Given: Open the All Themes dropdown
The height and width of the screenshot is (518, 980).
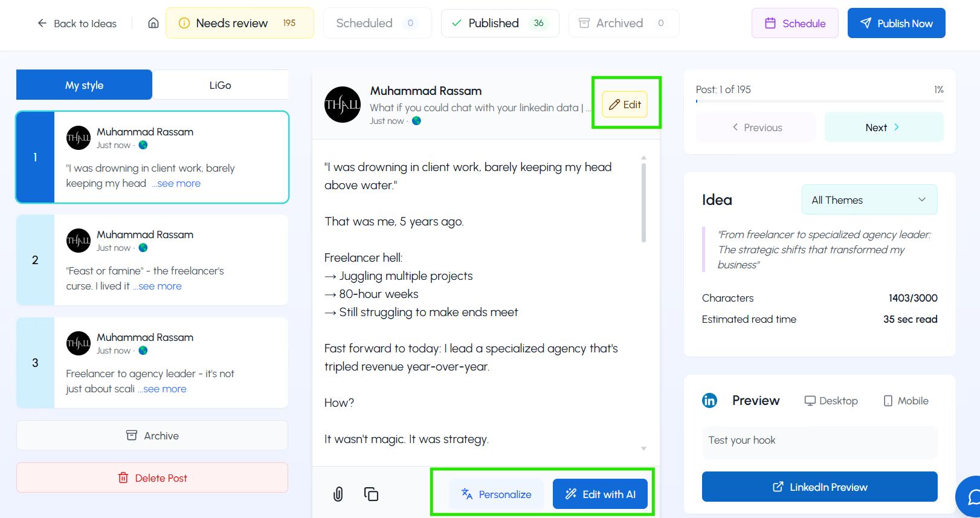Looking at the screenshot, I should [869, 200].
